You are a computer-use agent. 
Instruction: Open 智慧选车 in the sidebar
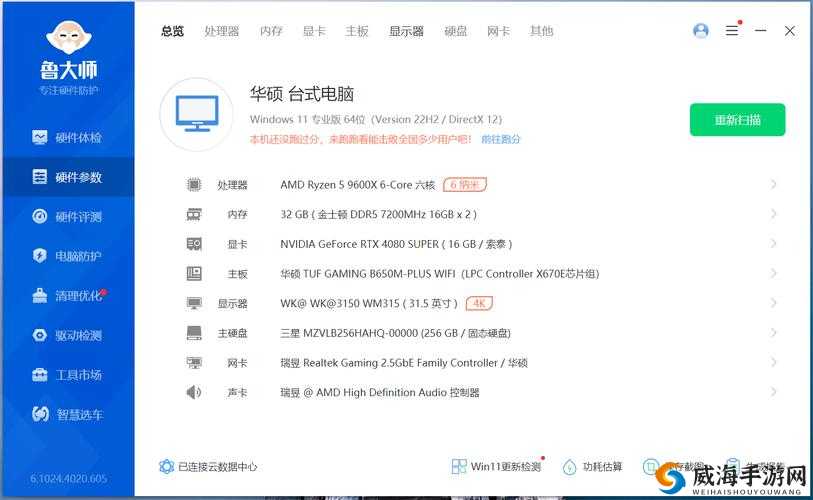(67, 414)
